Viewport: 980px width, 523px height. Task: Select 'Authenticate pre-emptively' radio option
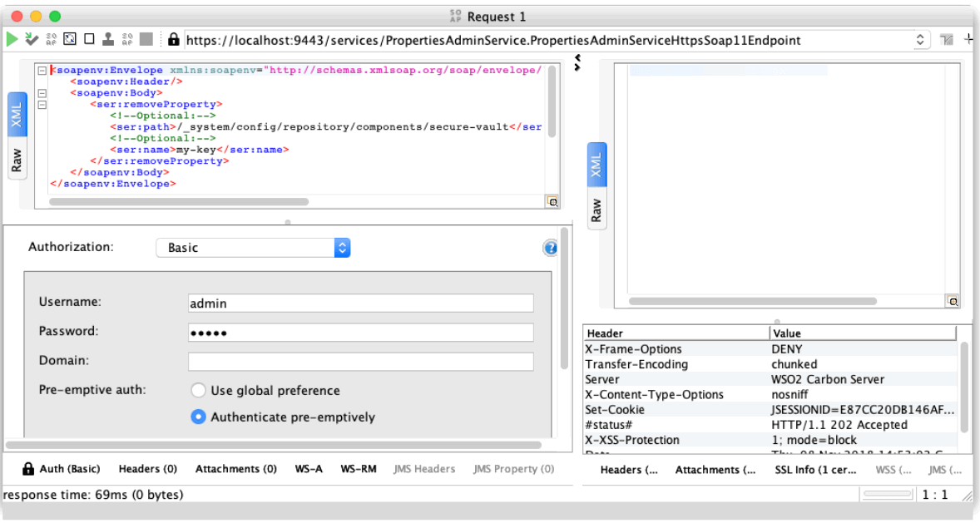point(198,417)
